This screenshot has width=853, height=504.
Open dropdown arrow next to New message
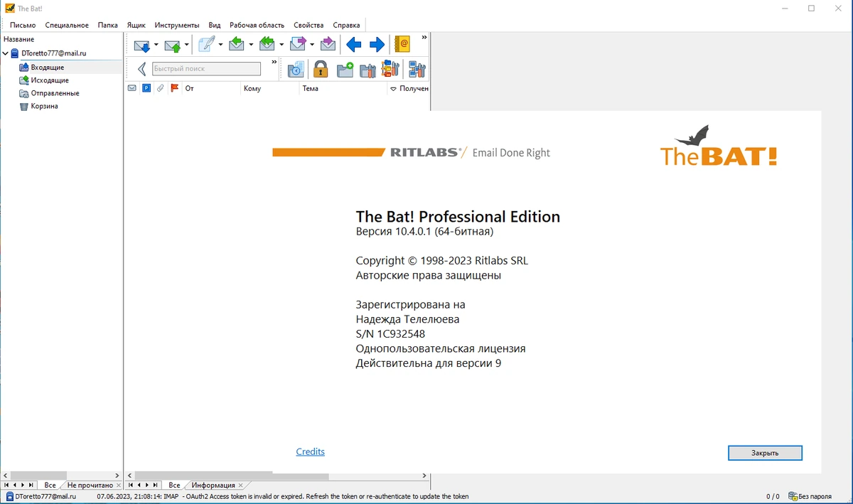[220, 45]
